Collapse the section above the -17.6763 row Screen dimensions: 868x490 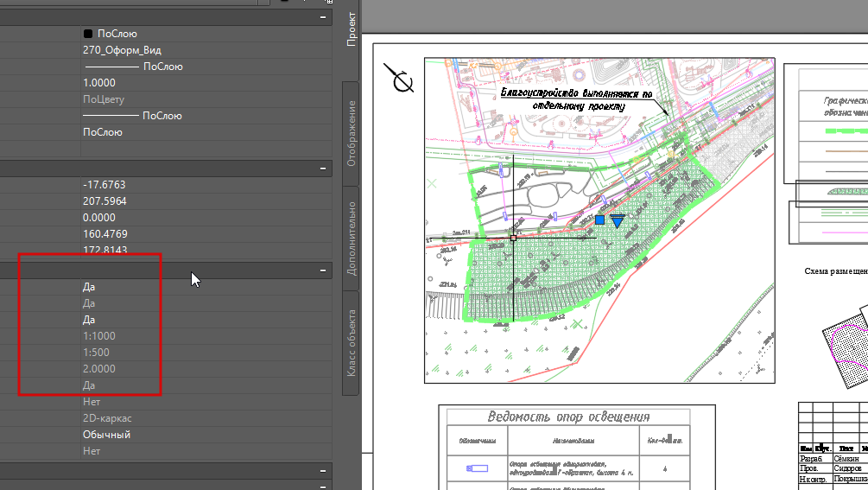click(323, 169)
